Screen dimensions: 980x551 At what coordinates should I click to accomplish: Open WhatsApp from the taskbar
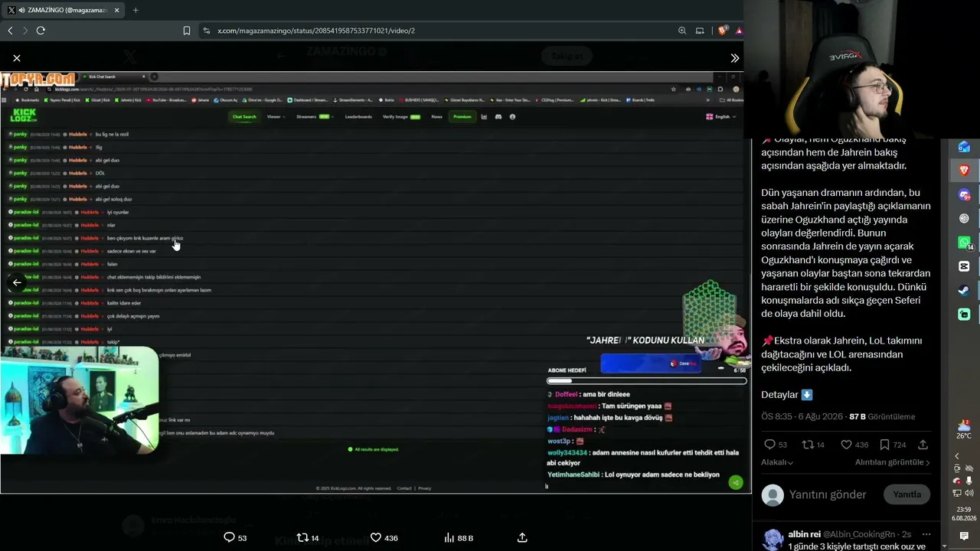[x=964, y=243]
